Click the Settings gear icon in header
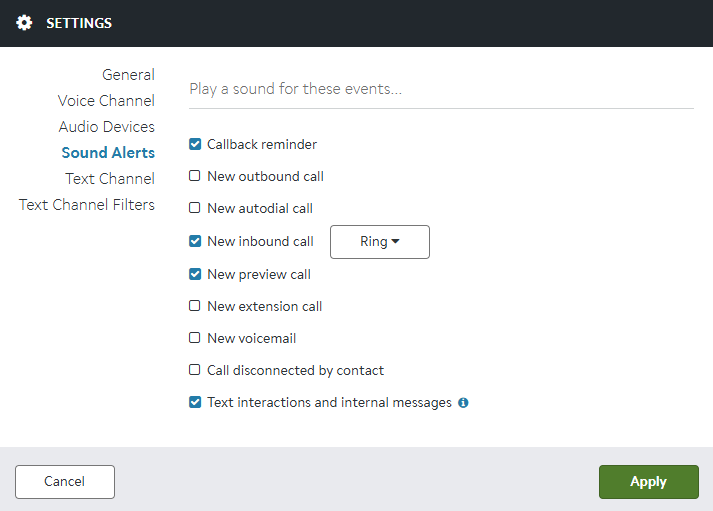Image resolution: width=713 pixels, height=511 pixels. (24, 23)
